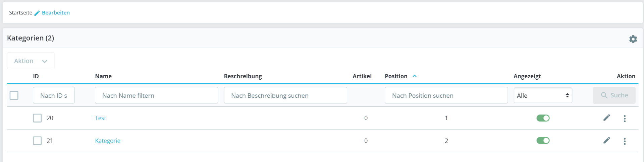Open the Kategorie category link
Viewport: 644px width, 162px height.
point(108,141)
